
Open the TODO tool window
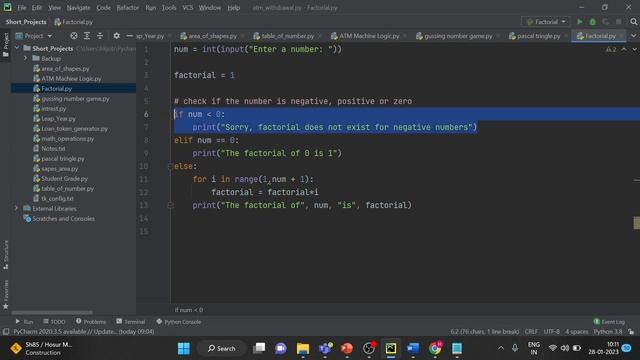tap(54, 322)
